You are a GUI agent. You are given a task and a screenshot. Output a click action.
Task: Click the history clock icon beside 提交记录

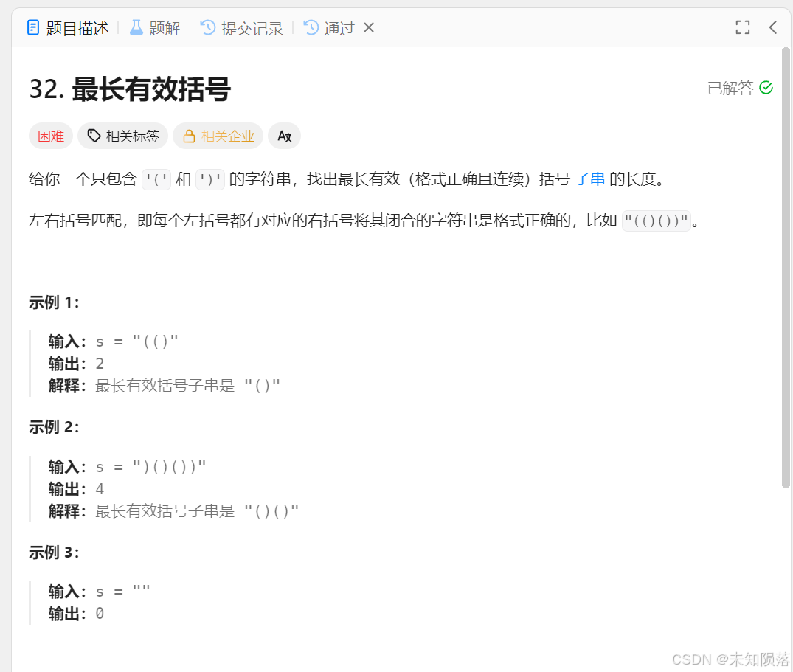click(x=208, y=28)
